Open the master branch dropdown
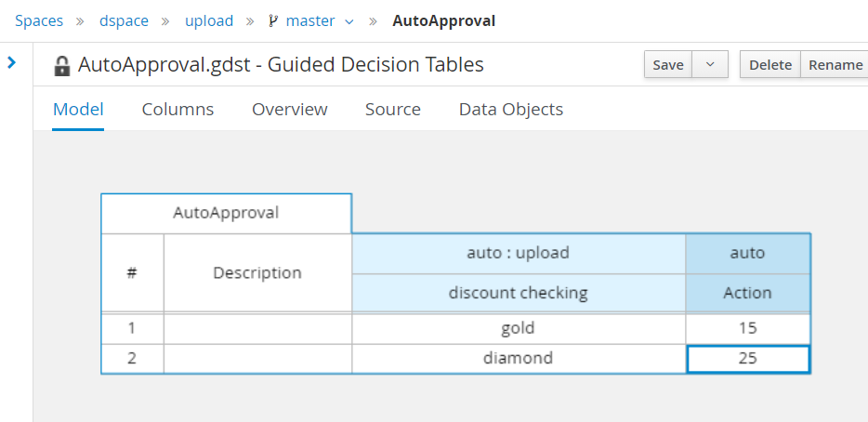868x422 pixels. coord(349,21)
